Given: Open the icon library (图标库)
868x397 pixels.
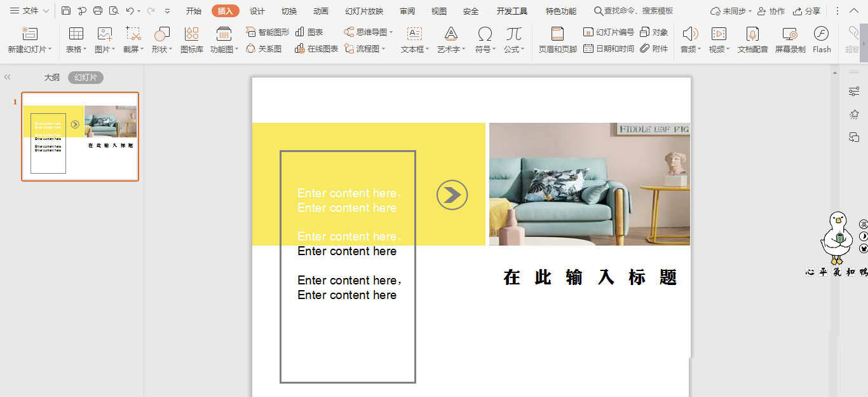Looking at the screenshot, I should click(x=192, y=39).
